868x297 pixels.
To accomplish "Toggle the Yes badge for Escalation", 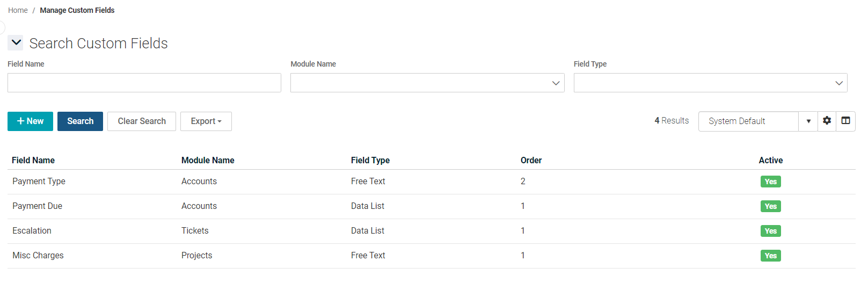I will coord(770,231).
